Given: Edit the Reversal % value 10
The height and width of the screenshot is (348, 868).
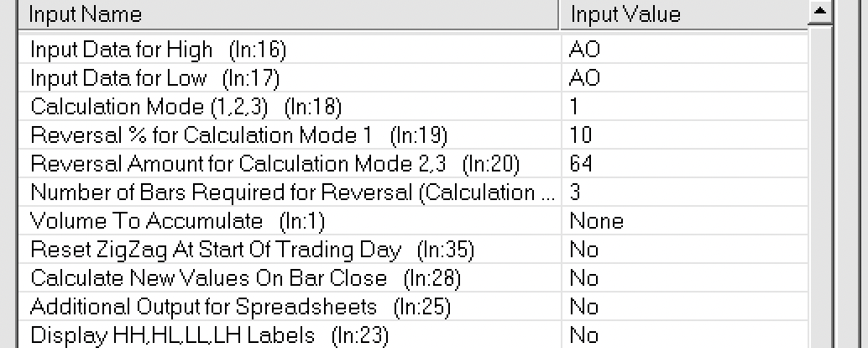Looking at the screenshot, I should tap(580, 135).
